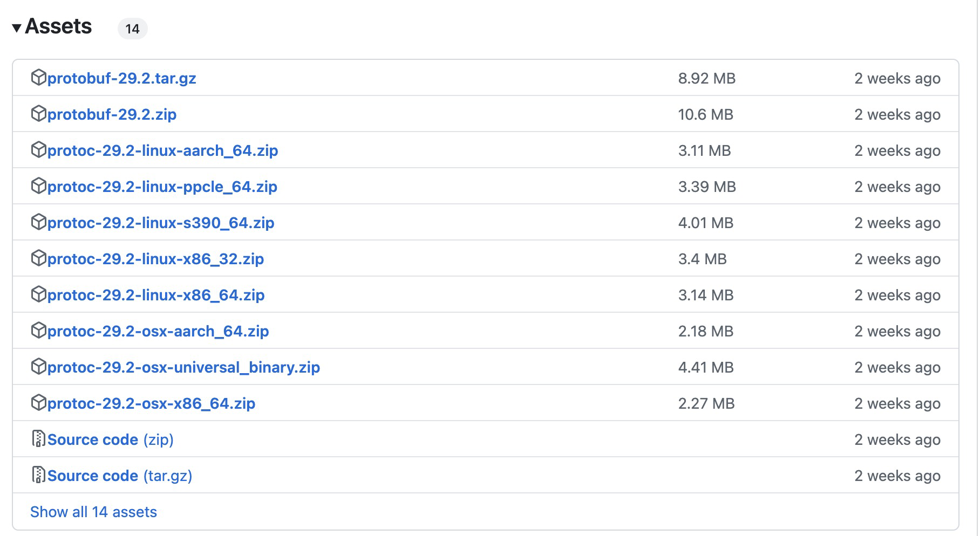Download Source code (tar.gz)
This screenshot has width=980, height=536.
120,476
